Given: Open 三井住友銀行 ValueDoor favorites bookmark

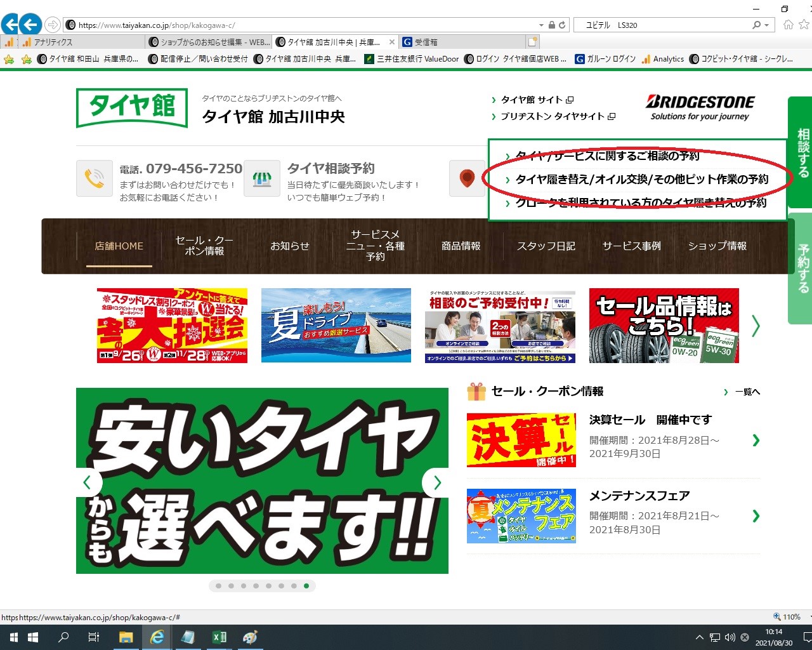Looking at the screenshot, I should tap(411, 59).
